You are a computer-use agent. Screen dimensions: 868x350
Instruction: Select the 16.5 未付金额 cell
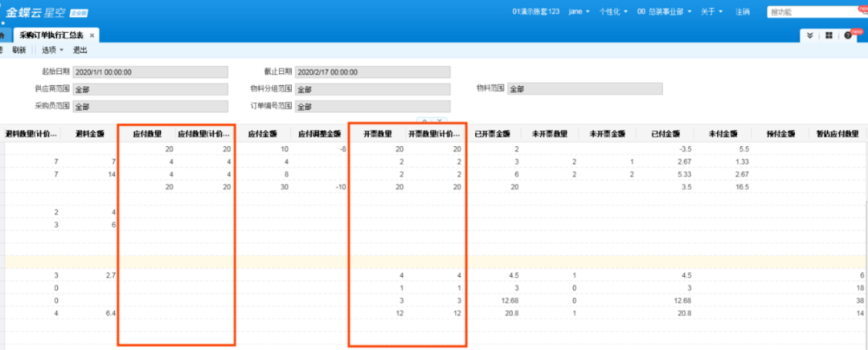[x=723, y=187]
